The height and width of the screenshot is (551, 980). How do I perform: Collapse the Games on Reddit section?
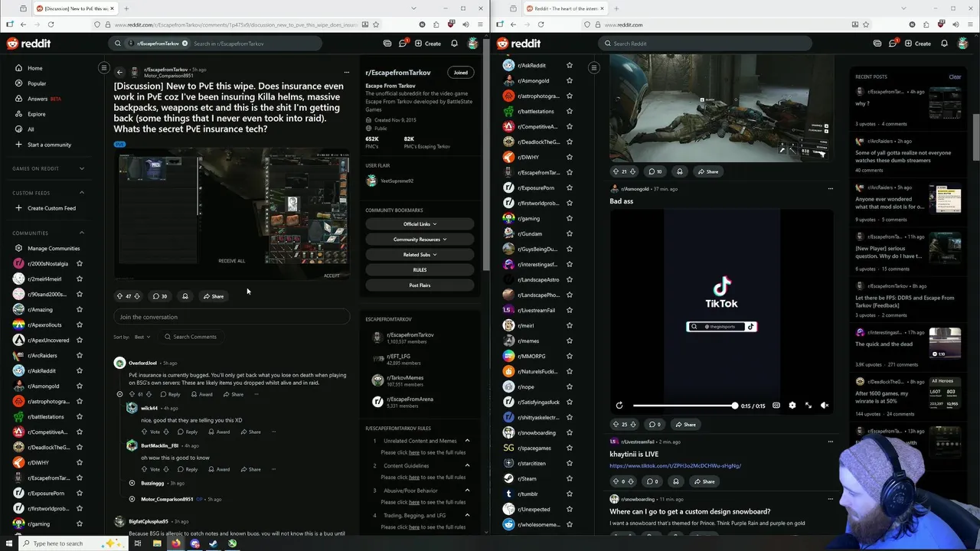82,168
